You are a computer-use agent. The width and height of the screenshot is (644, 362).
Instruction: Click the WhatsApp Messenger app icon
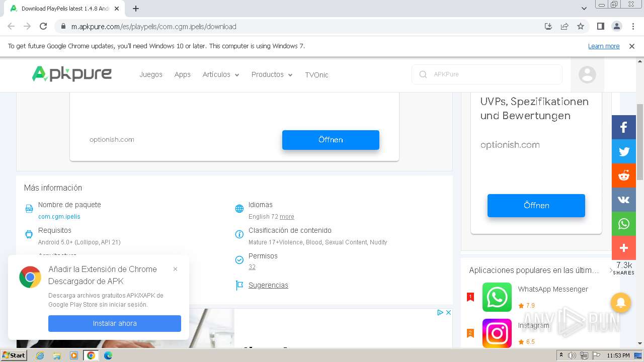pyautogui.click(x=497, y=297)
